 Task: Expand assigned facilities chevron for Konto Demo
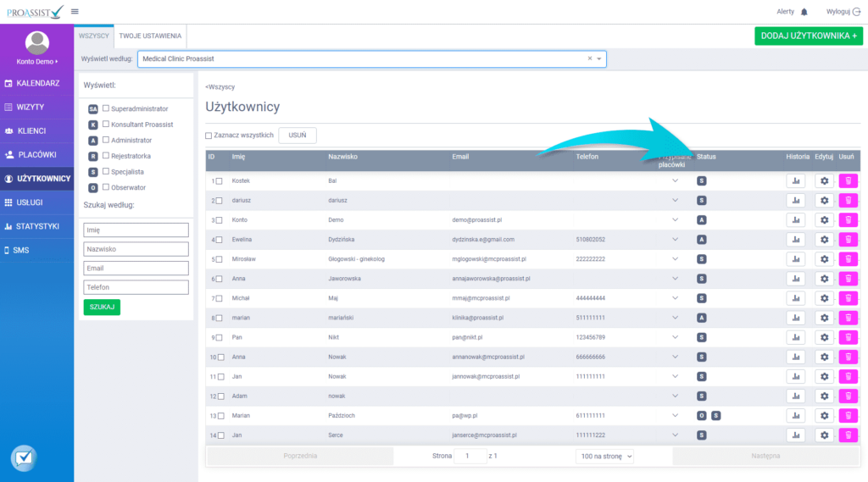[x=676, y=219]
